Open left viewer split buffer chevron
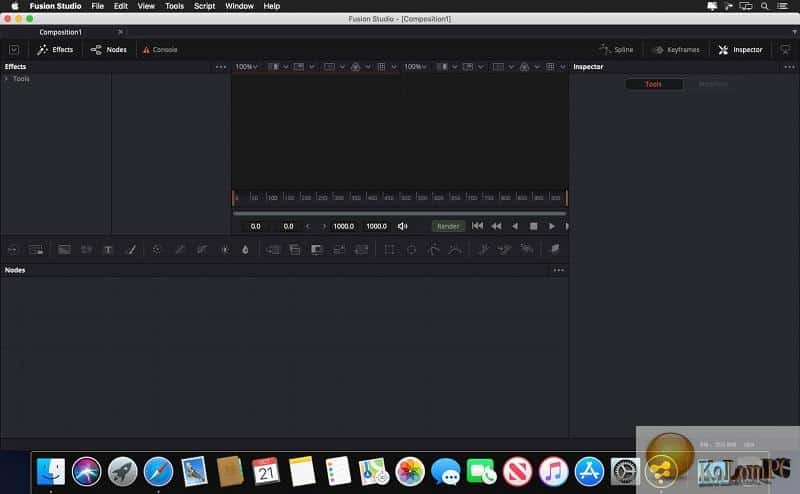This screenshot has height=494, width=800. pyautogui.click(x=286, y=67)
